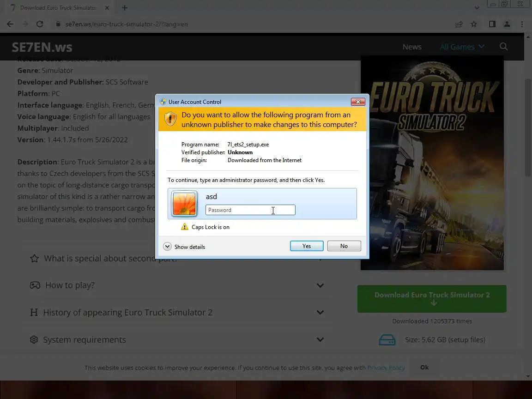532x399 pixels.
Task: Click the scrollbar down arrow
Action: click(528, 376)
